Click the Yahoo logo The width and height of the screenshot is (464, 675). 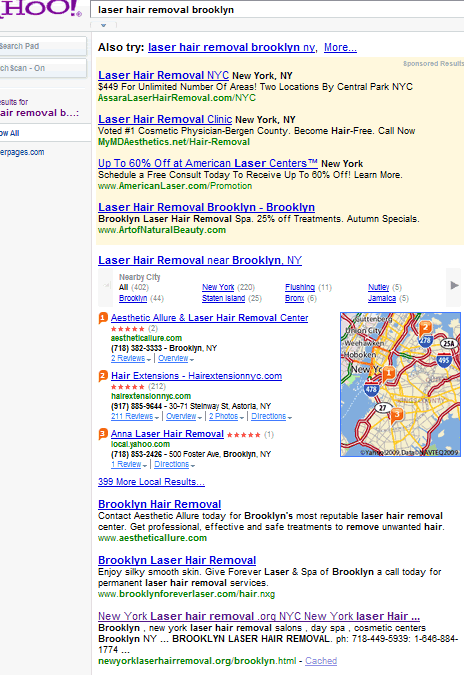click(40, 9)
